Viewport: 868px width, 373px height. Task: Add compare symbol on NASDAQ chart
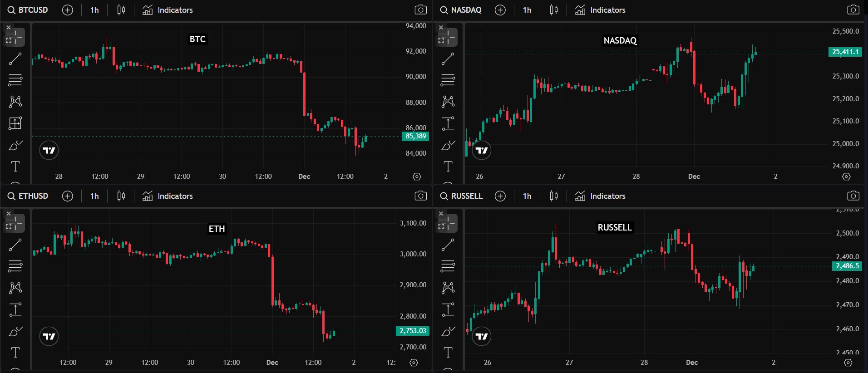(500, 10)
